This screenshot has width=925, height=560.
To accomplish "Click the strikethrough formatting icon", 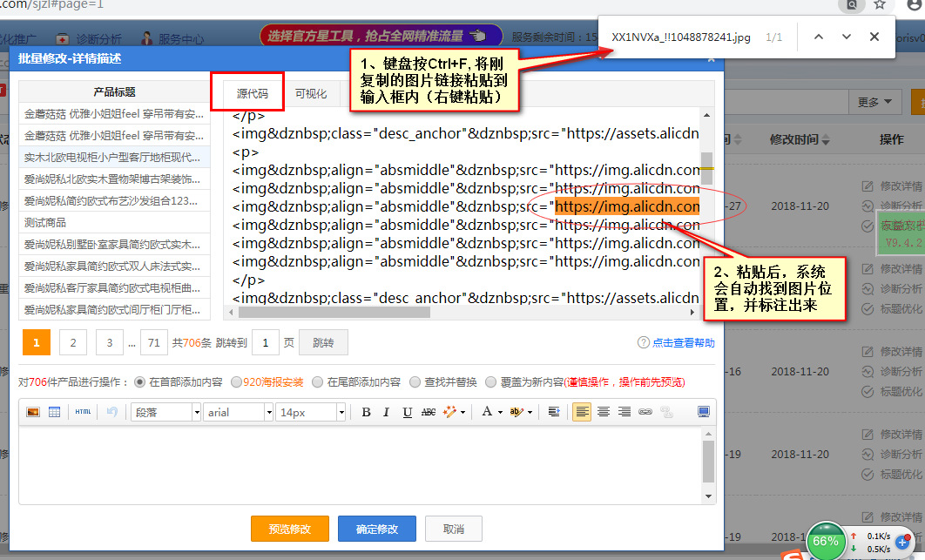I will point(429,412).
